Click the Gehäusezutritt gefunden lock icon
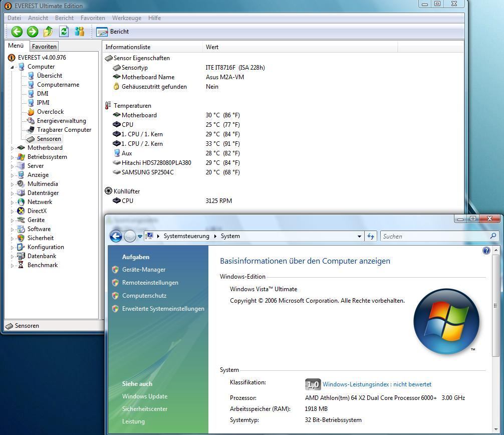504x435 pixels. pos(116,87)
